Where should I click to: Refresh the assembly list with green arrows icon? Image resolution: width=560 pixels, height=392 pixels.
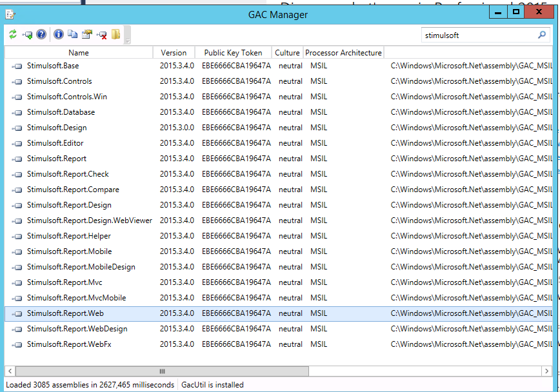[x=13, y=34]
